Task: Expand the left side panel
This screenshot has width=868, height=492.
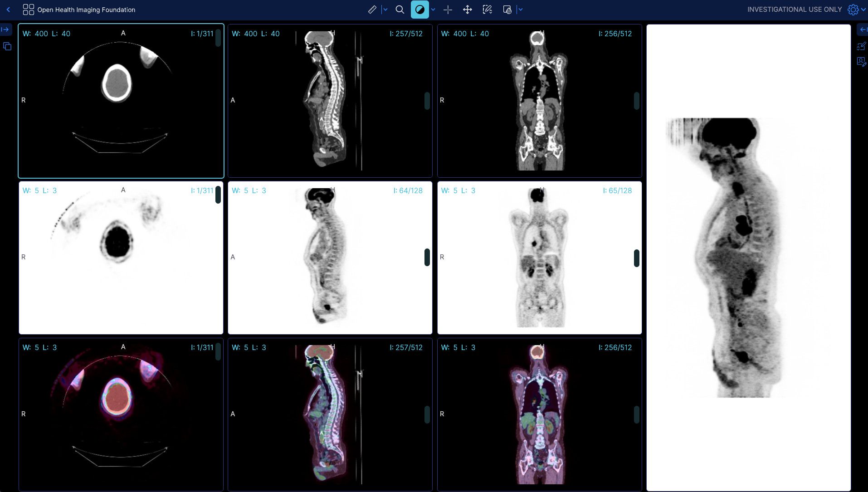Action: [5, 29]
